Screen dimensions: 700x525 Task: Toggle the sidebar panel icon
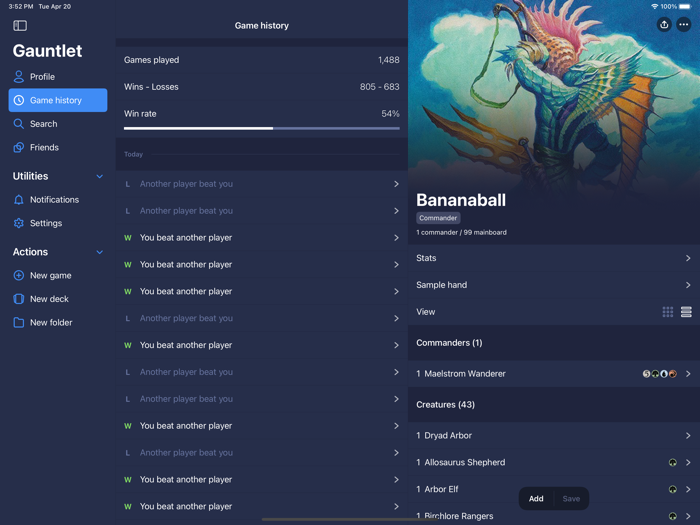click(20, 25)
